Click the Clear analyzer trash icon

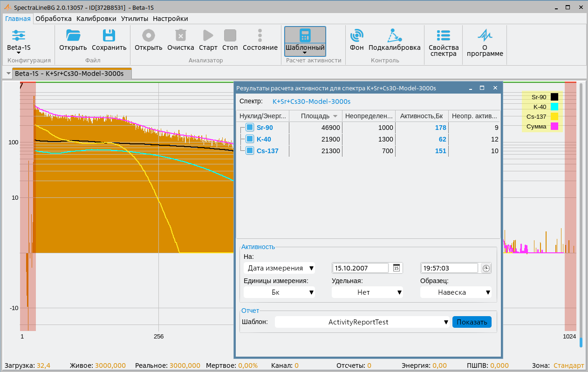pyautogui.click(x=180, y=36)
